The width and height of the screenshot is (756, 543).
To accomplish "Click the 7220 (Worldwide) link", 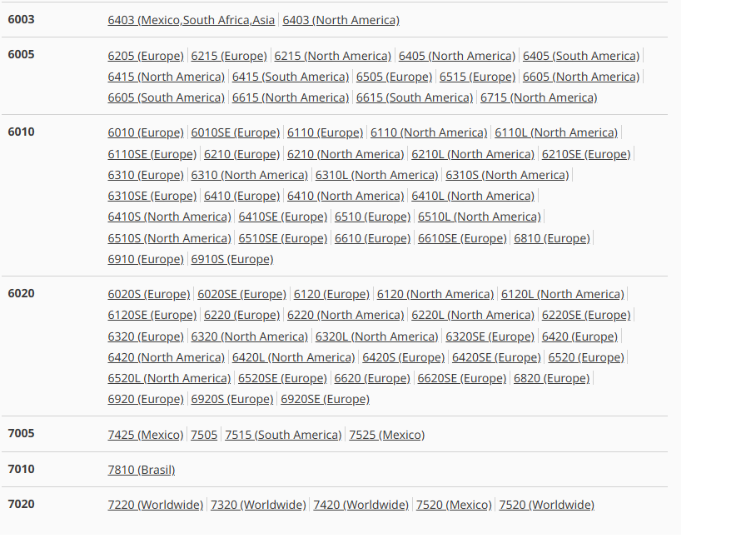I will pyautogui.click(x=156, y=505).
